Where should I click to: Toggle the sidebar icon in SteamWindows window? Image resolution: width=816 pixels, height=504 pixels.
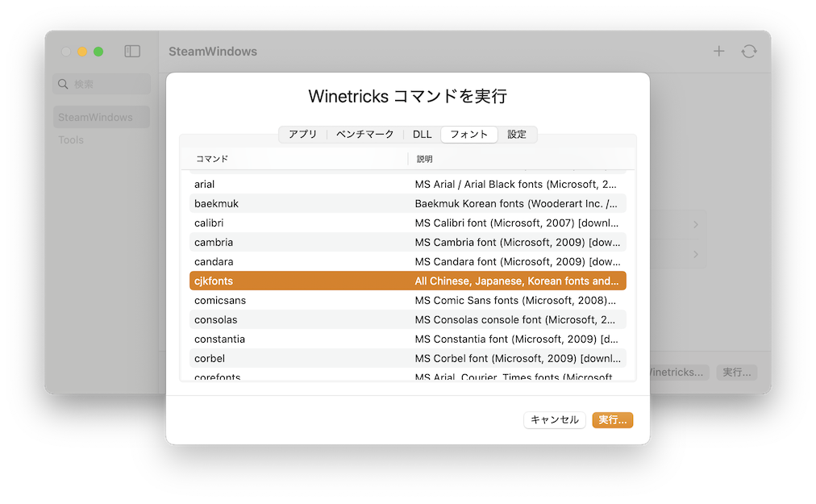coord(132,51)
